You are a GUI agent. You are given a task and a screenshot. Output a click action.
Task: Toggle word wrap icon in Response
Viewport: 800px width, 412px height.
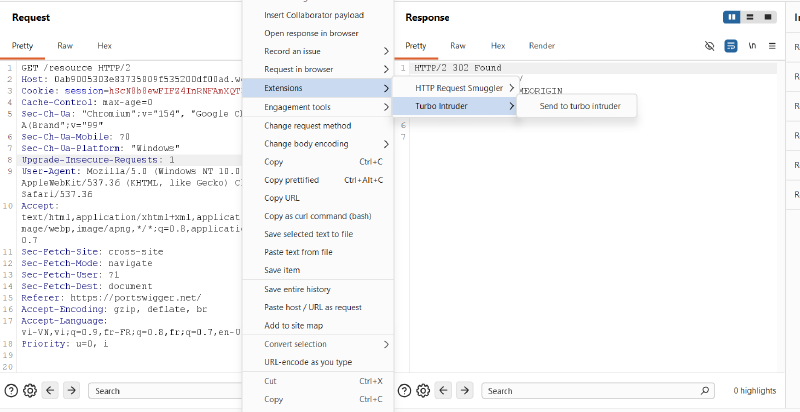coord(731,46)
